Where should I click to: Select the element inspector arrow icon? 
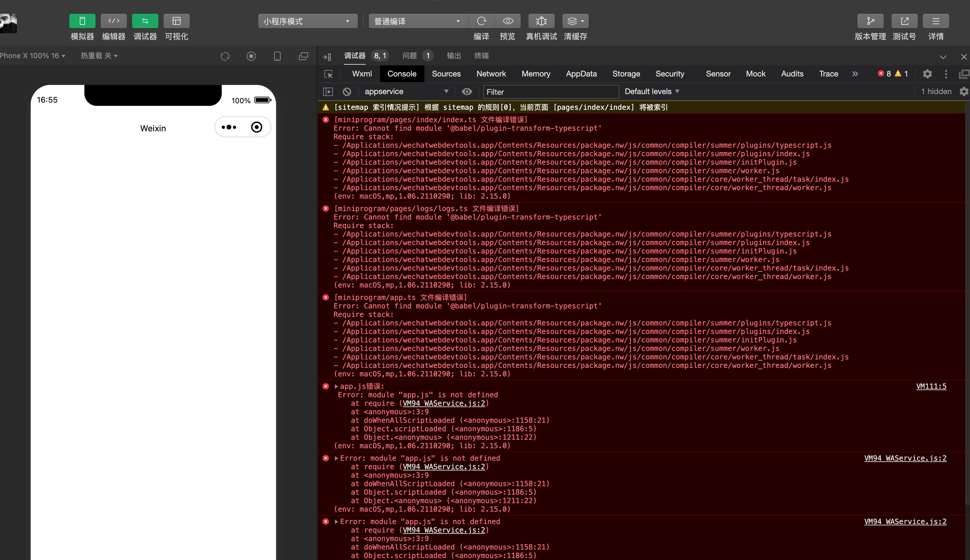pyautogui.click(x=328, y=74)
